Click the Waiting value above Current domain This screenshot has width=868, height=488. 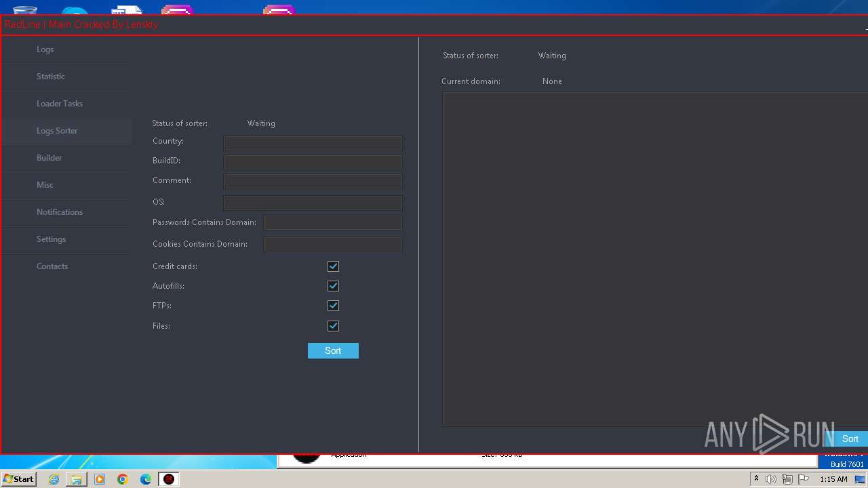point(552,56)
